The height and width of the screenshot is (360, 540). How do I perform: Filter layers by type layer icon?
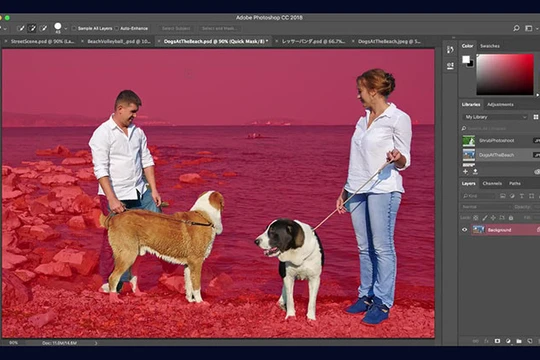coord(522,196)
